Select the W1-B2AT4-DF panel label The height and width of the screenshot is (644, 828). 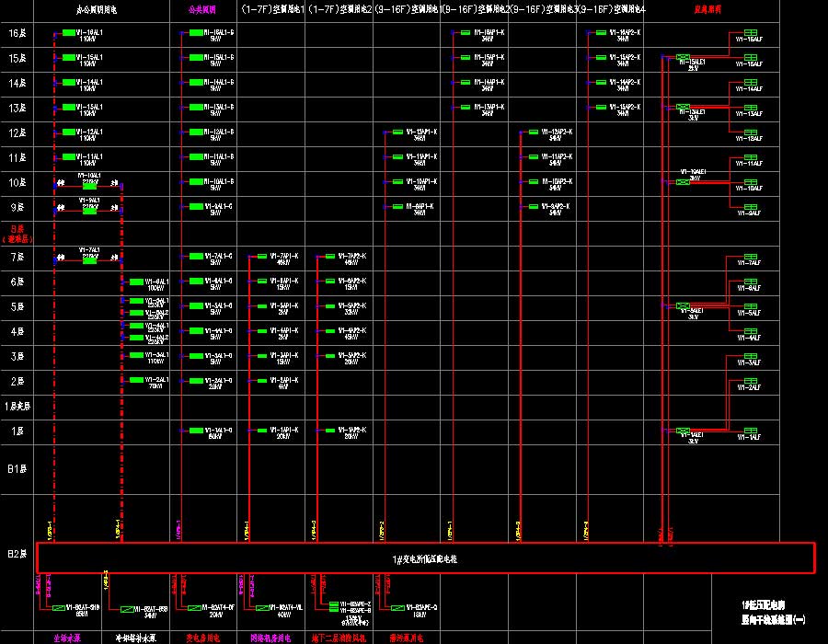coord(218,611)
